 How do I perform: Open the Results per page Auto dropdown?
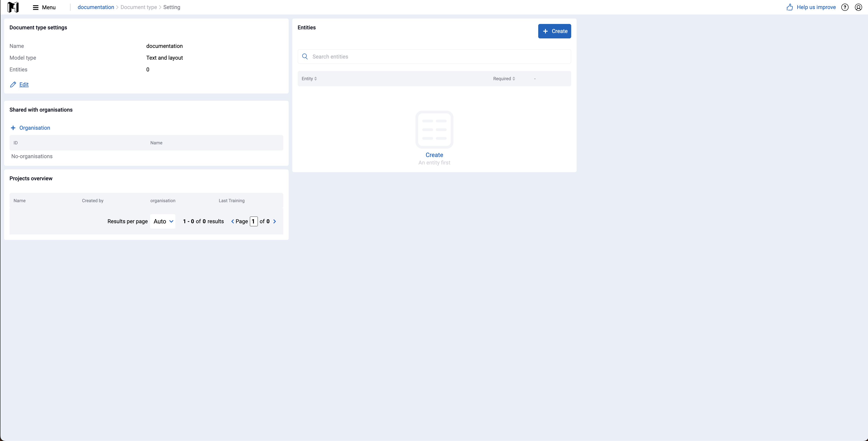point(163,221)
